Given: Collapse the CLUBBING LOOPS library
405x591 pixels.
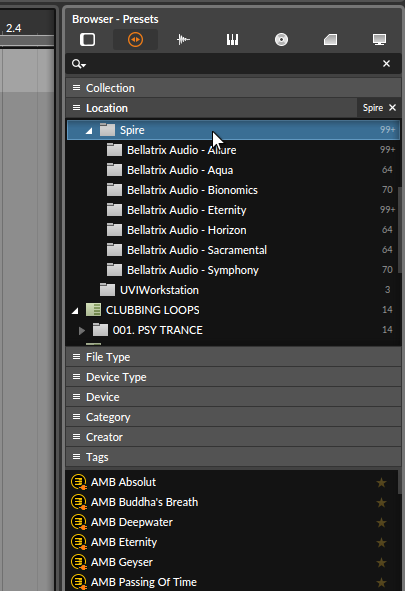Looking at the screenshot, I should click(75, 311).
